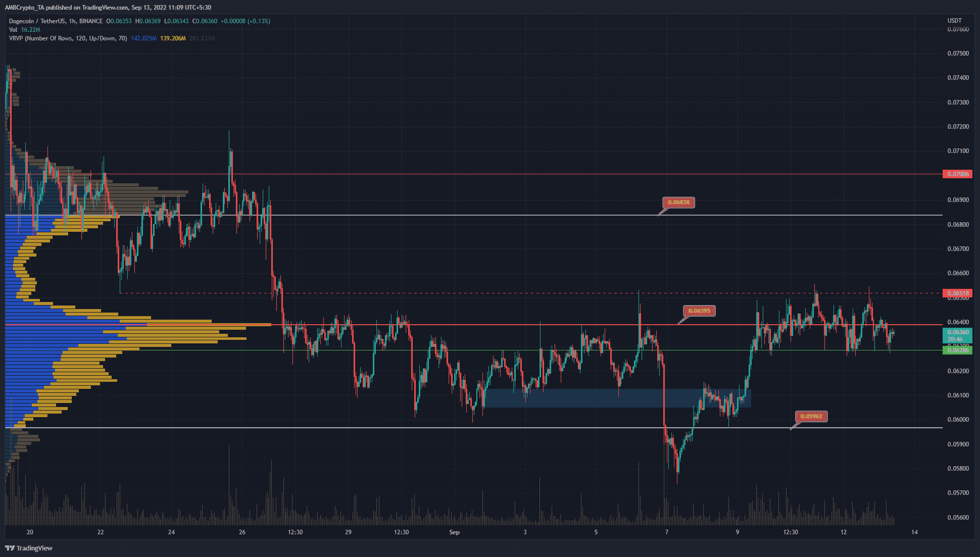Click the 0.07200 price scale tick

(x=958, y=127)
